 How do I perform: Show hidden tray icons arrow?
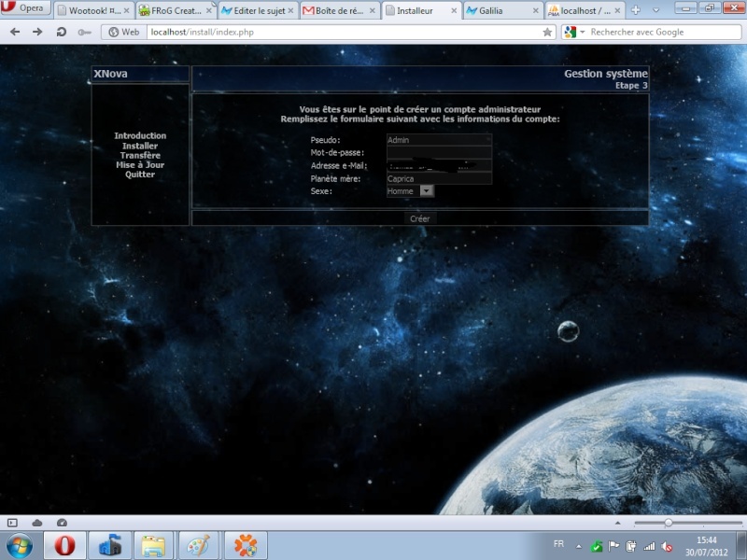pos(578,547)
